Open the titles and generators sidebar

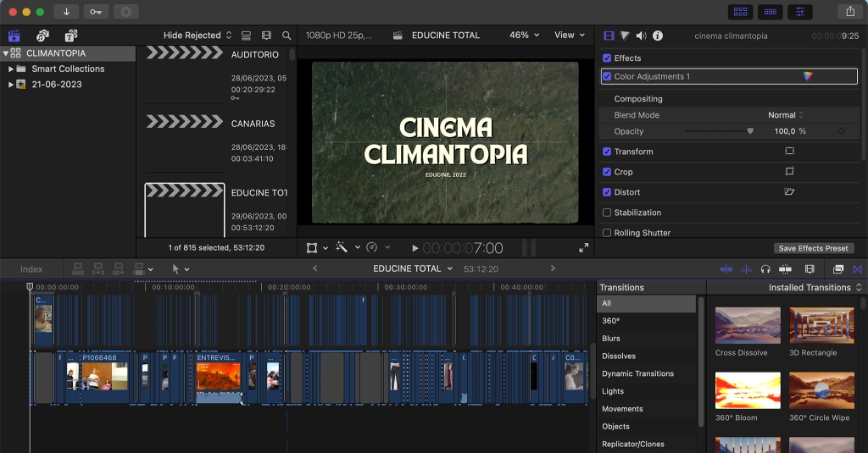70,36
